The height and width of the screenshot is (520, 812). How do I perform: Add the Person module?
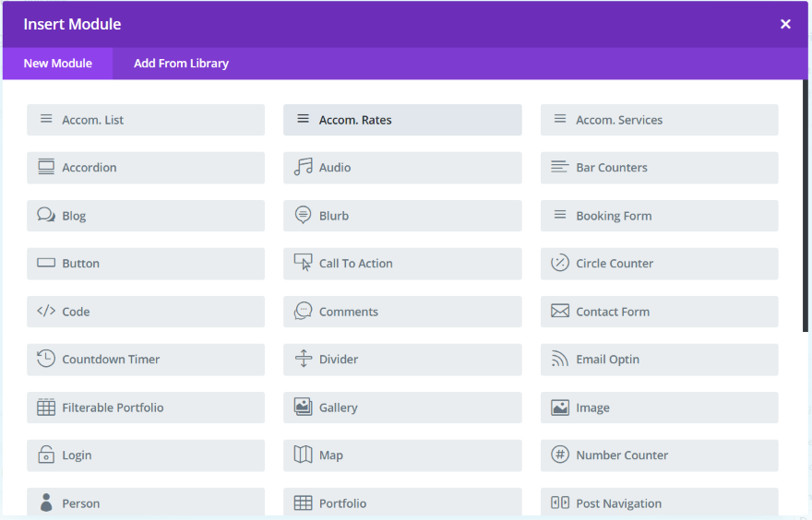coord(146,502)
